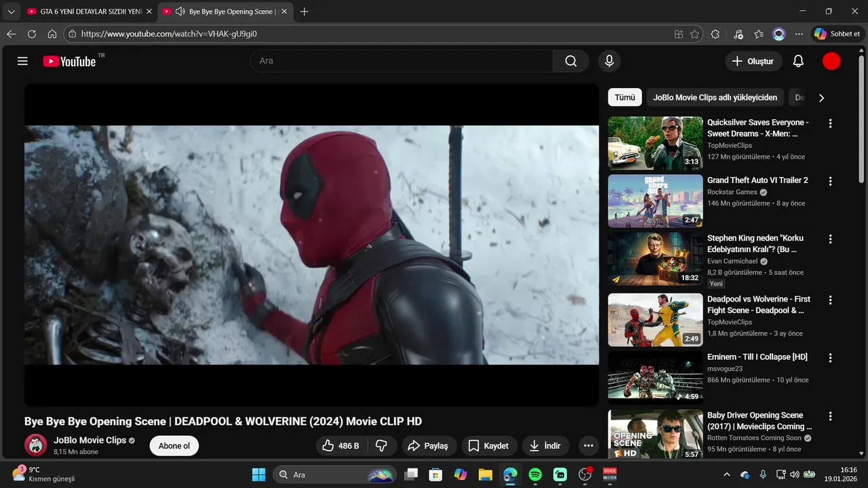Open File Explorer from taskbar
Viewport: 868px width, 488px height.
[485, 475]
